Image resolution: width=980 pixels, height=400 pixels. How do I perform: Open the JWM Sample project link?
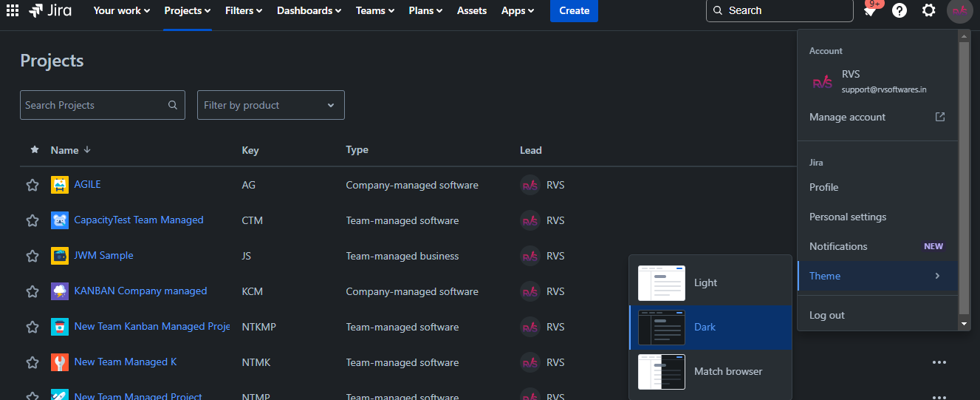tap(104, 255)
